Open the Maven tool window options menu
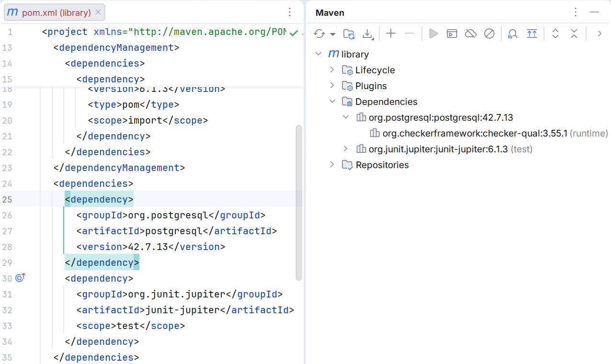The image size is (611, 364). [x=576, y=12]
